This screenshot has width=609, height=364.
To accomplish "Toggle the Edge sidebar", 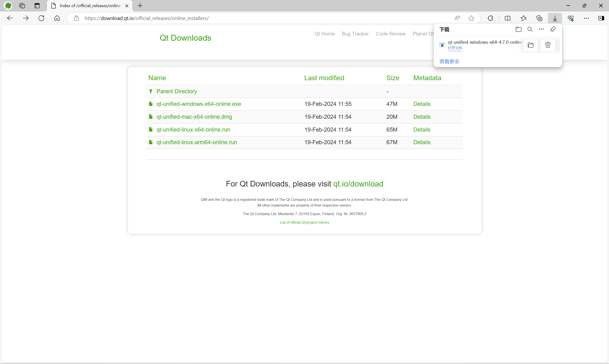I will pyautogui.click(x=601, y=18).
